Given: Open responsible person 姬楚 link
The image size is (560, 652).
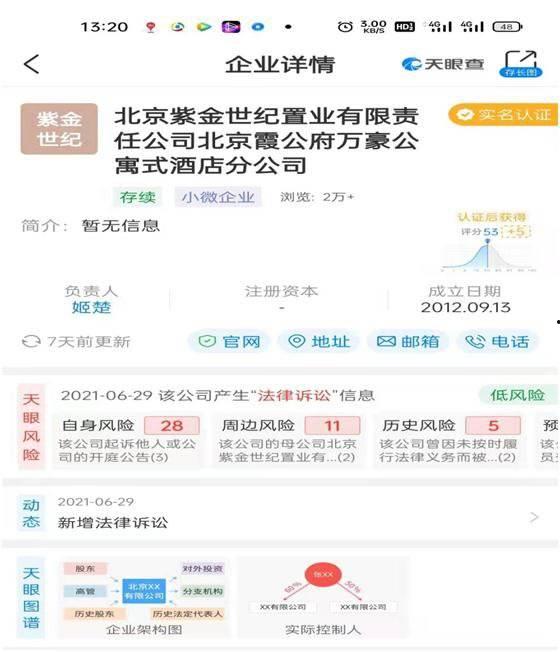Looking at the screenshot, I should coord(91,307).
